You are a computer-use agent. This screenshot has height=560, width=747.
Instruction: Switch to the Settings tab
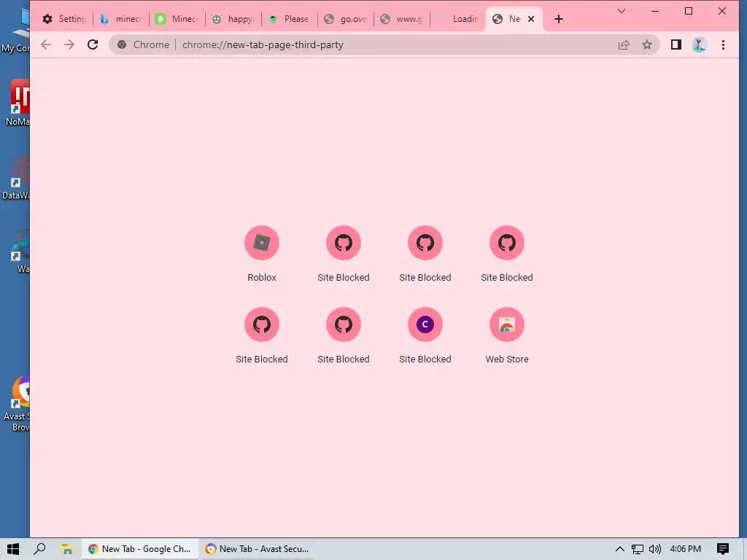(x=65, y=19)
